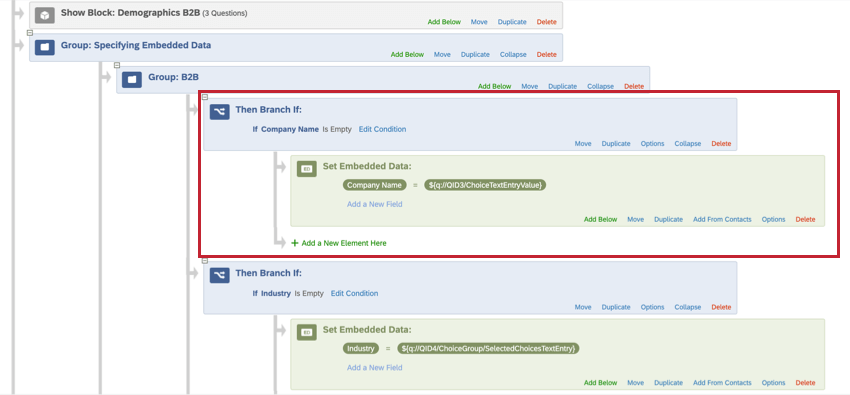Add Below Company Name embedded data element
The image size is (850, 395).
tap(600, 219)
